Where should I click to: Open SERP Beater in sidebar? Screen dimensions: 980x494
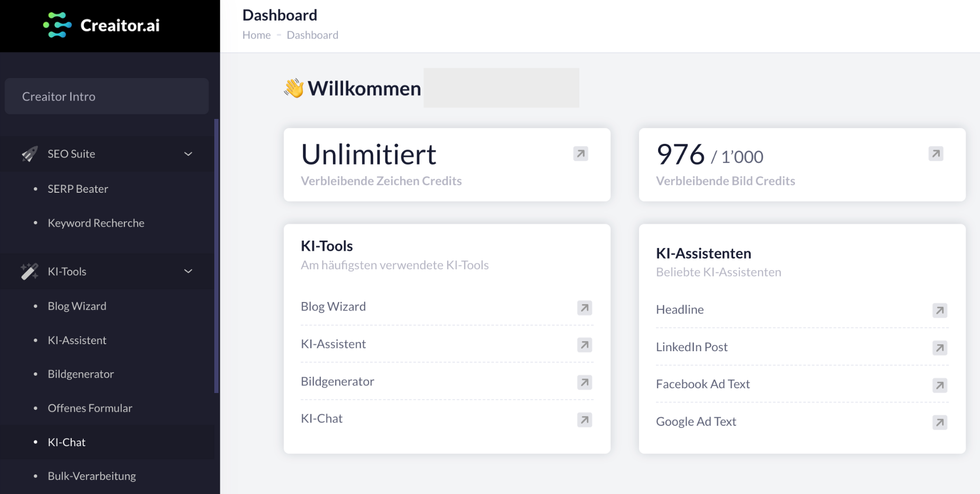click(78, 189)
